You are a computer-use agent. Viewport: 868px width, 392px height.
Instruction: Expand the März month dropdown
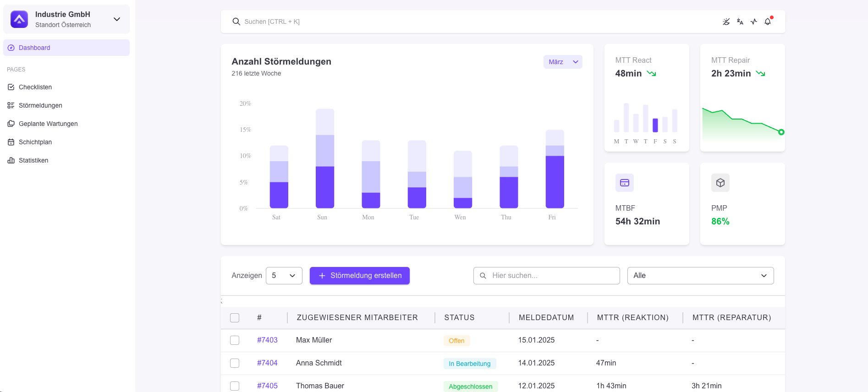pyautogui.click(x=562, y=62)
